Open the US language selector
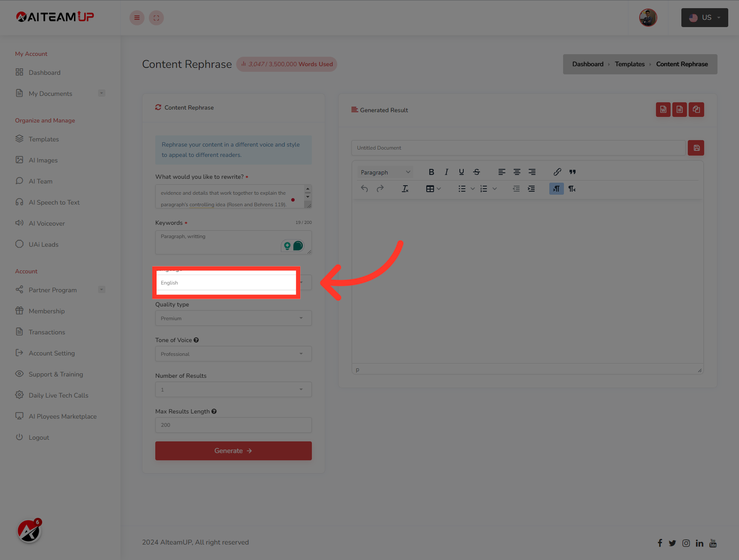 (704, 18)
